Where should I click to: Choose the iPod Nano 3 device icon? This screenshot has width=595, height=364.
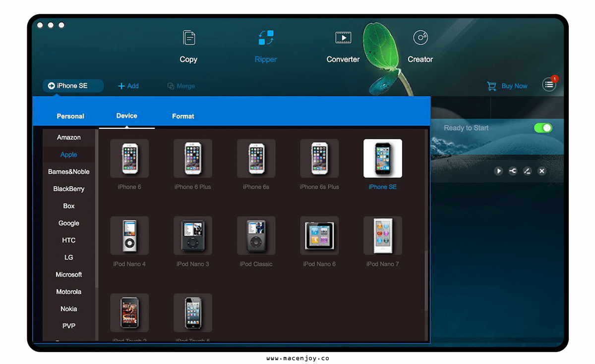tap(193, 236)
